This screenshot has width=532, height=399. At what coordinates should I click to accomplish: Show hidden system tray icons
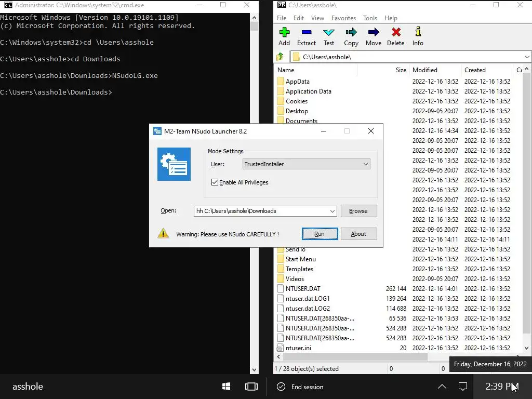[442, 387]
